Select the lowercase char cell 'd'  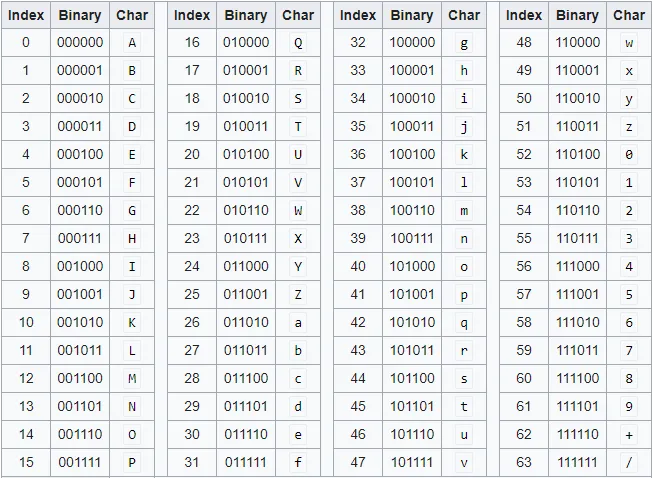click(298, 406)
